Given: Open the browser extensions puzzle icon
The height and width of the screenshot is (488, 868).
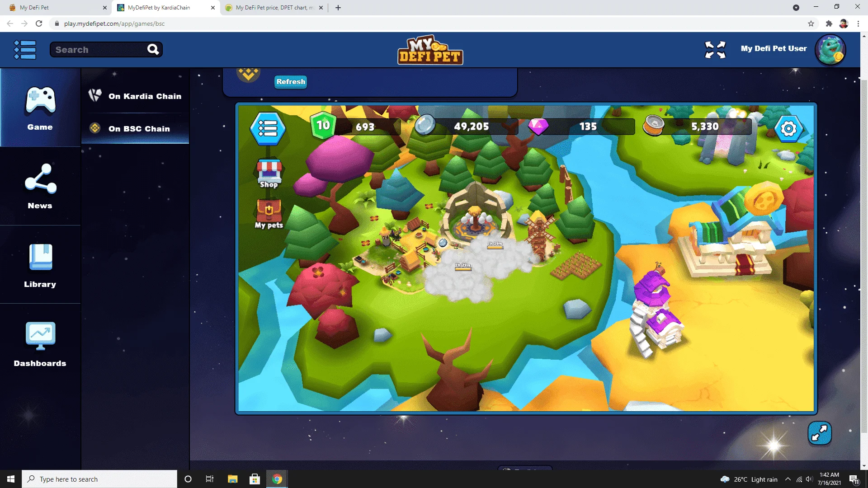Looking at the screenshot, I should pyautogui.click(x=829, y=23).
